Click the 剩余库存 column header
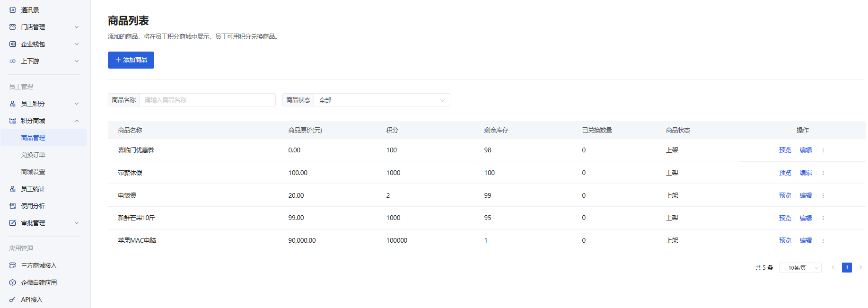This screenshot has height=308, width=868. pos(496,130)
